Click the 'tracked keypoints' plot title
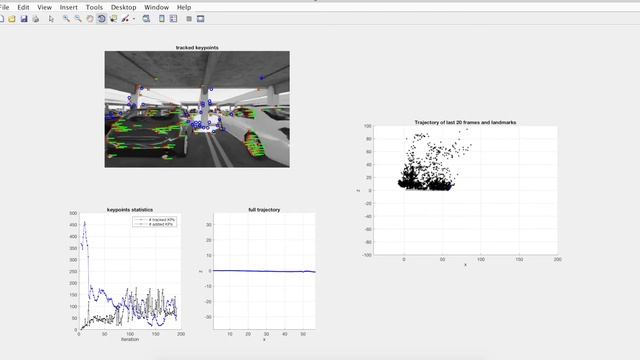 [x=197, y=47]
